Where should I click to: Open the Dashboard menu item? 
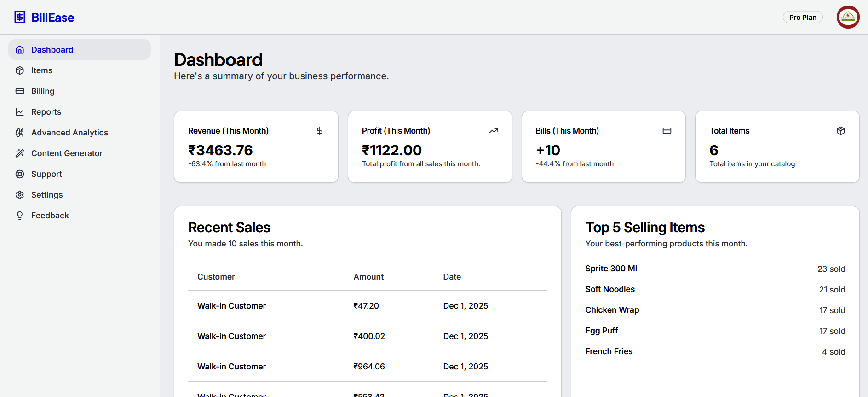[x=80, y=49]
